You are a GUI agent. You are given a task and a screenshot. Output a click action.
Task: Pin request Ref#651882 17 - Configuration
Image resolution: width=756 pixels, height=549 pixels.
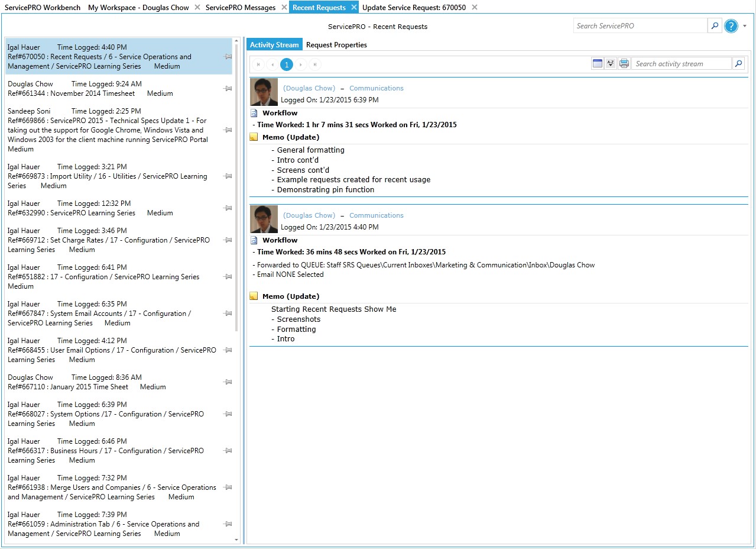point(228,277)
